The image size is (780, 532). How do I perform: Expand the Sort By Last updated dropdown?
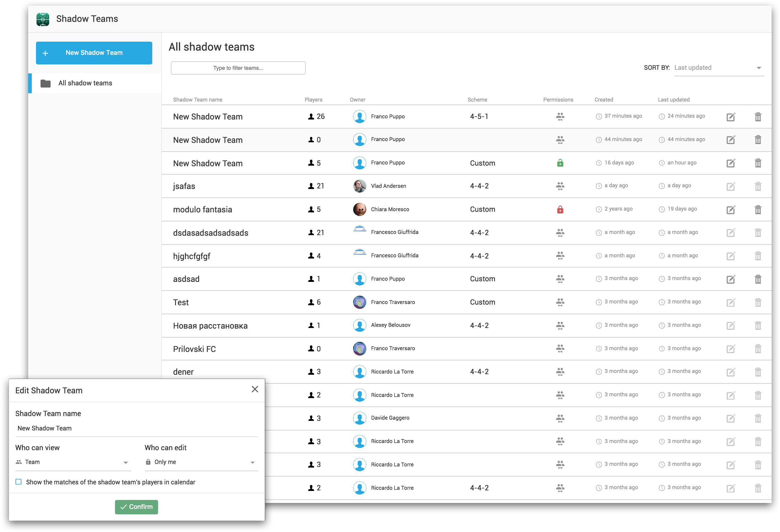719,68
